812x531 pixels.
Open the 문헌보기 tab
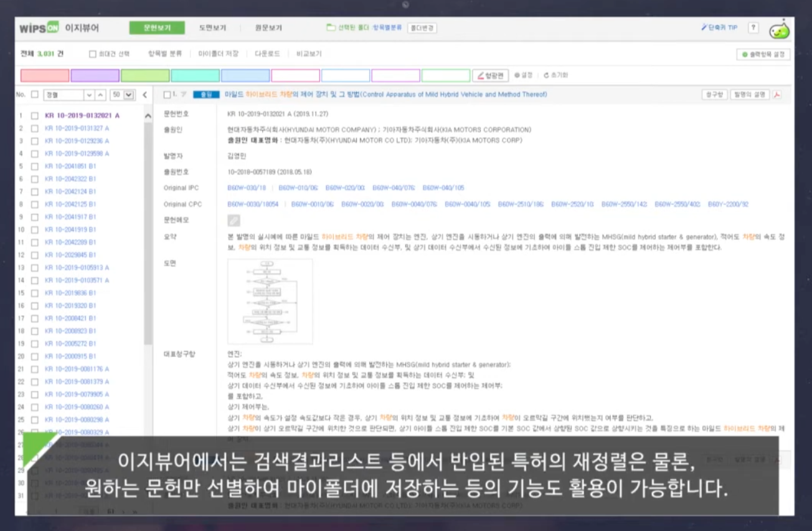[157, 28]
